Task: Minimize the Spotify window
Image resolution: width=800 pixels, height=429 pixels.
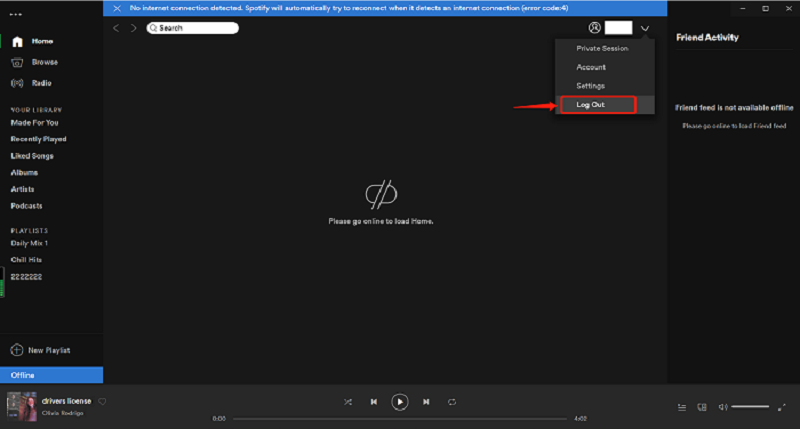Action: point(743,9)
